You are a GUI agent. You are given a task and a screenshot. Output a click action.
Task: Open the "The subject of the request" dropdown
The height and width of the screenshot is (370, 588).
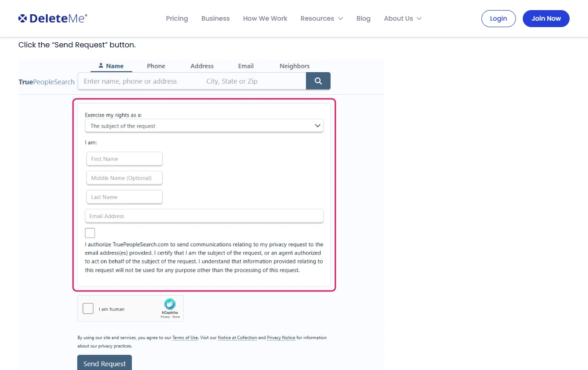[x=204, y=126]
